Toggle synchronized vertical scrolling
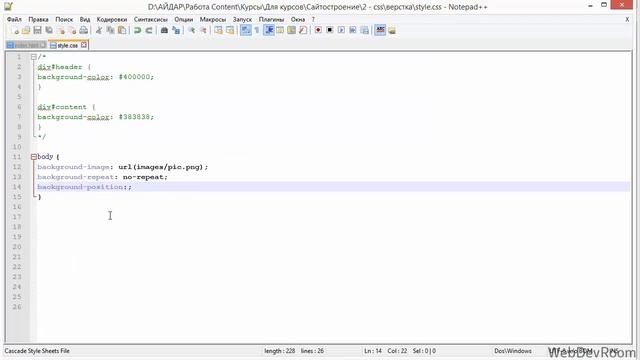 pos(218,30)
